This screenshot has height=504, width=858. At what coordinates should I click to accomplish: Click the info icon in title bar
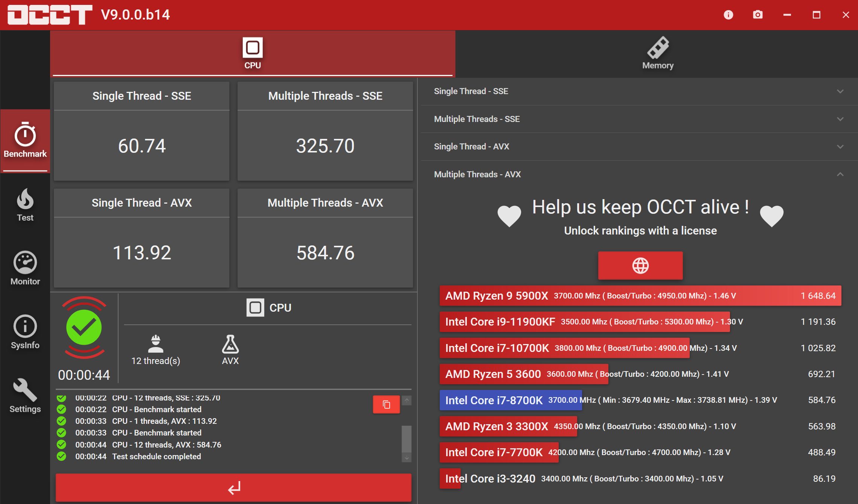pos(728,15)
